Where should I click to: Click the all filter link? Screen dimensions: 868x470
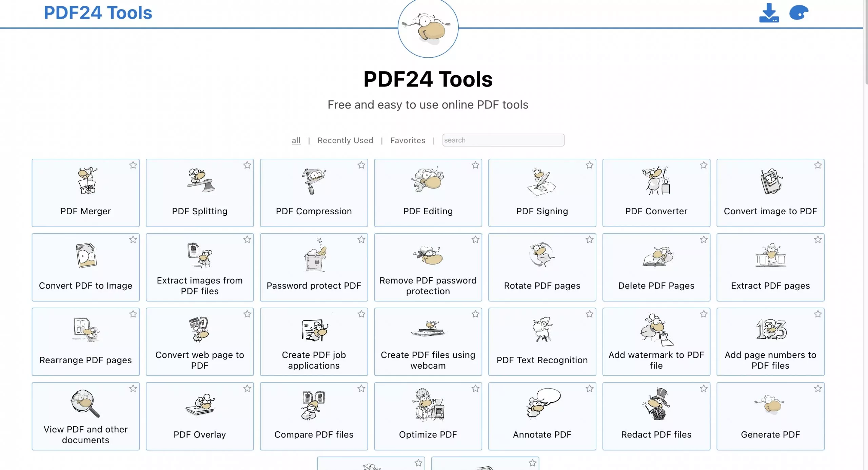[x=296, y=139]
